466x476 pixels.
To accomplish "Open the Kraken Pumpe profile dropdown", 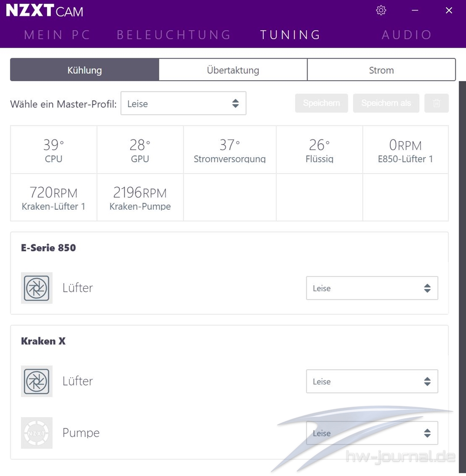I will [x=372, y=433].
